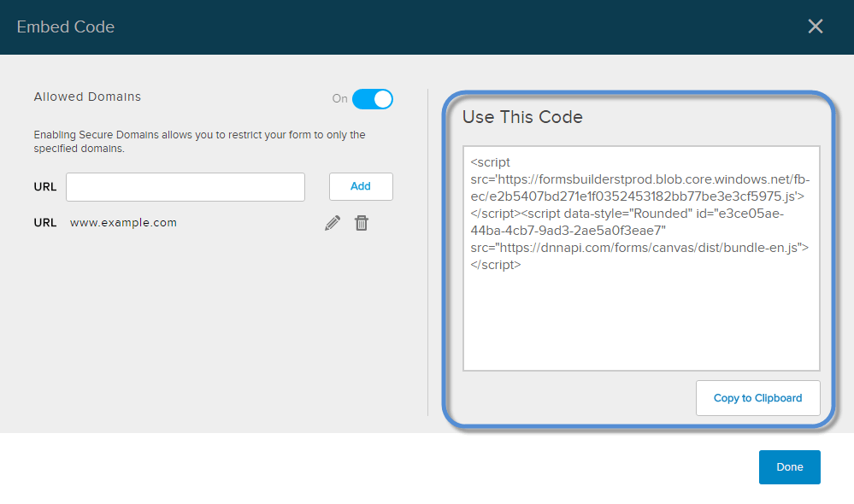The width and height of the screenshot is (854, 504).
Task: Delete www.example.com using the trash icon
Action: pyautogui.click(x=362, y=222)
